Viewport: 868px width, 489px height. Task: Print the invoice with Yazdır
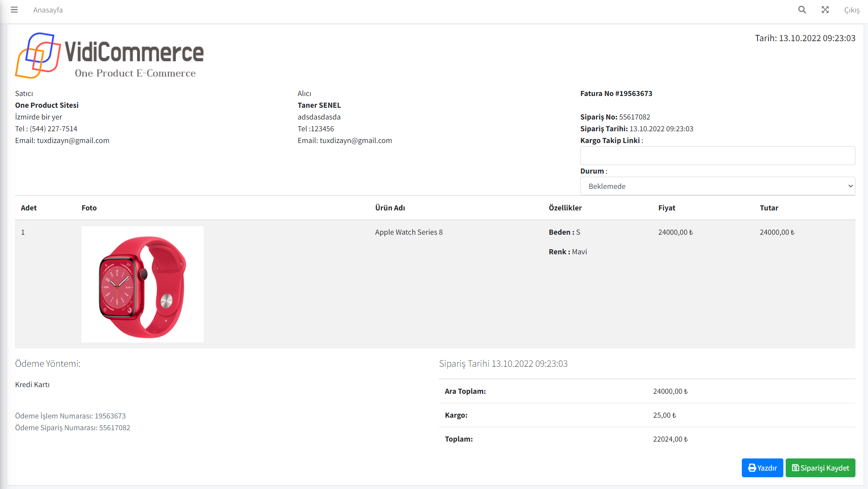click(x=762, y=468)
